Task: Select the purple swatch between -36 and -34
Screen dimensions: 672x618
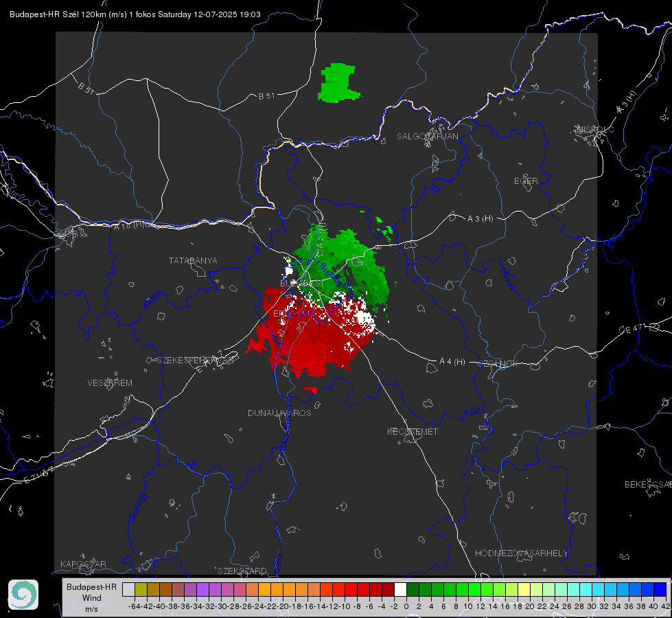Action: 190,589
